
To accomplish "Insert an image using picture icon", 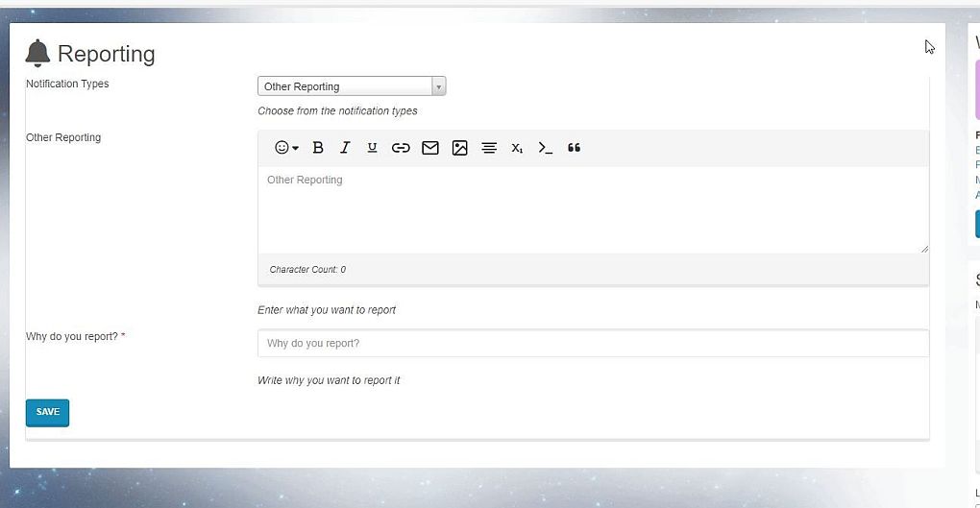I will [459, 148].
